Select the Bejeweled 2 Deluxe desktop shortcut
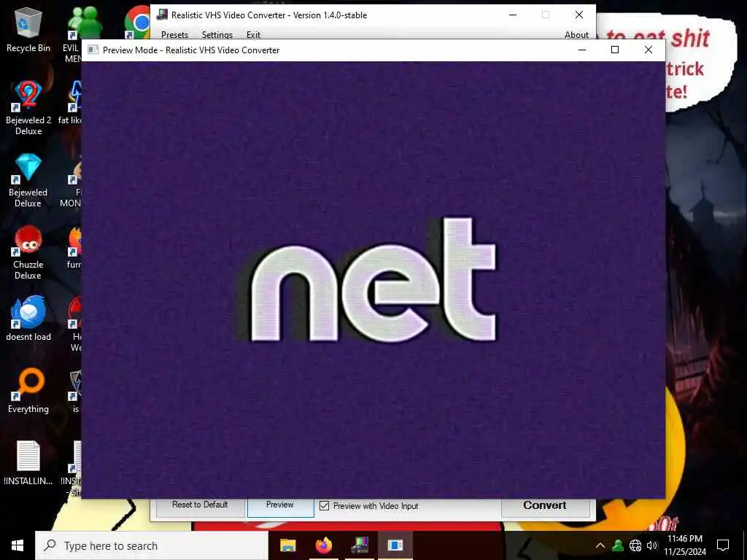 tap(28, 108)
